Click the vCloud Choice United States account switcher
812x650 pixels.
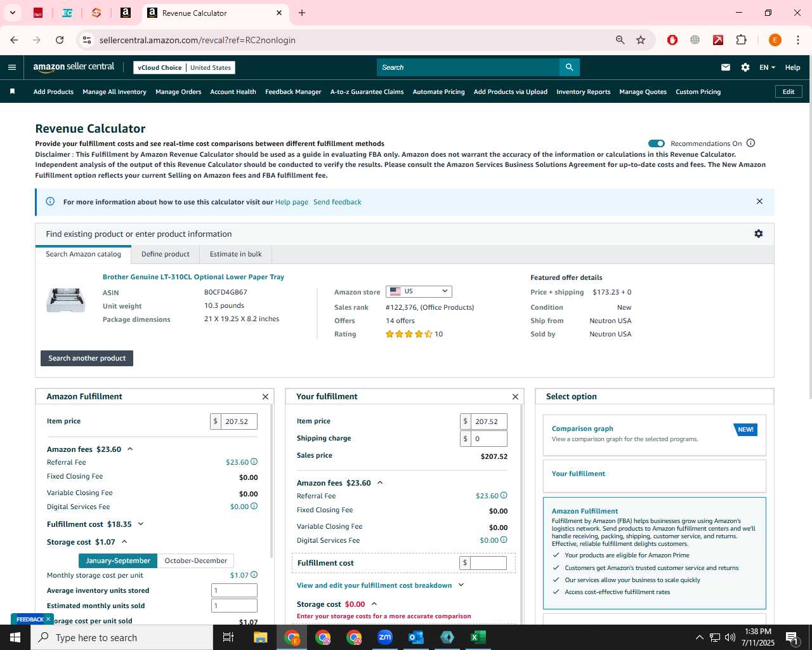(x=185, y=67)
